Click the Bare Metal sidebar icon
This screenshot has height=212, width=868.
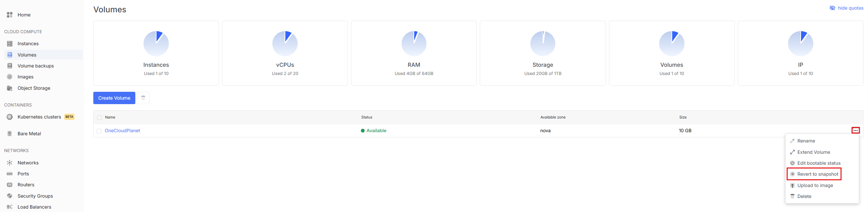pyautogui.click(x=10, y=134)
